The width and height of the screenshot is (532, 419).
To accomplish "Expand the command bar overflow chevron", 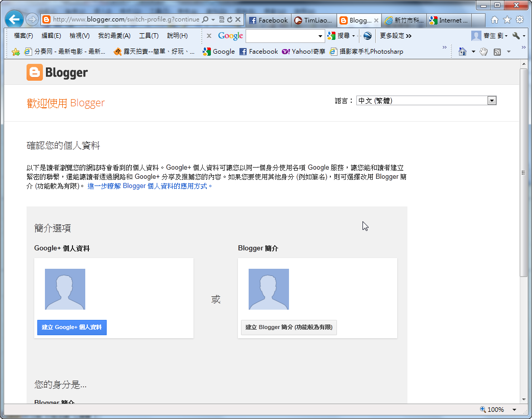I will pos(523,48).
